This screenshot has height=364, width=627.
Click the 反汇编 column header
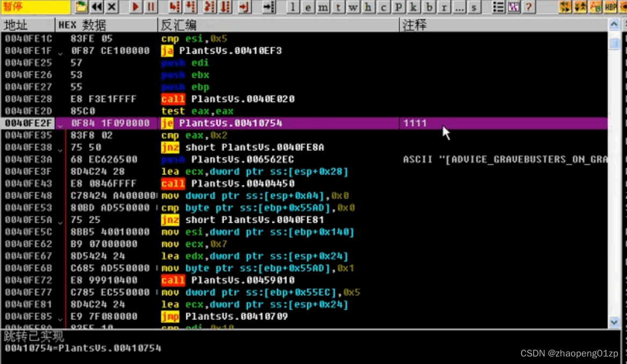[x=279, y=25]
